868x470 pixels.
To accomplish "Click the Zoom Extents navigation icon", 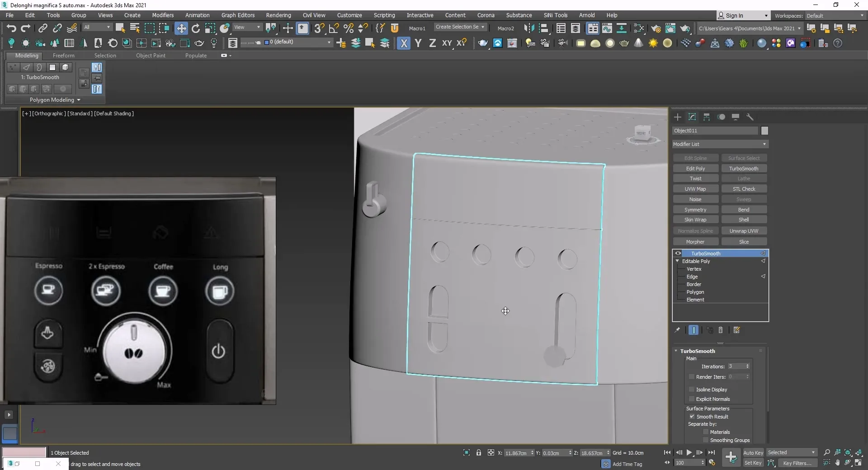I will (x=848, y=452).
